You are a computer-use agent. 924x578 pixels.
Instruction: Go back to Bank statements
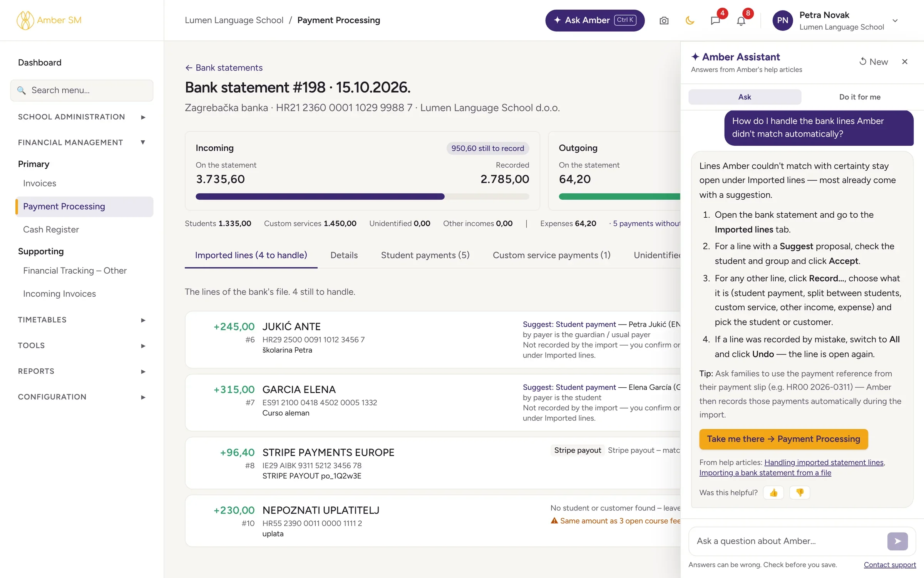pyautogui.click(x=224, y=68)
